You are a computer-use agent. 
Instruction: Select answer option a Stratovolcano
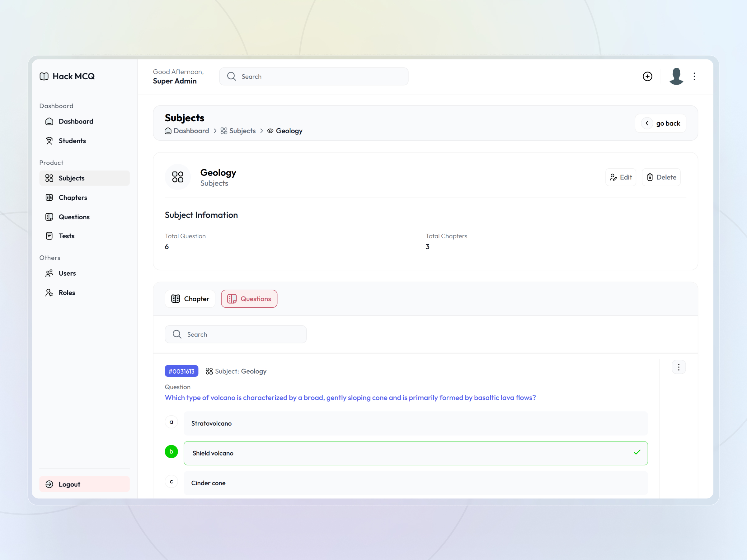[x=416, y=423]
